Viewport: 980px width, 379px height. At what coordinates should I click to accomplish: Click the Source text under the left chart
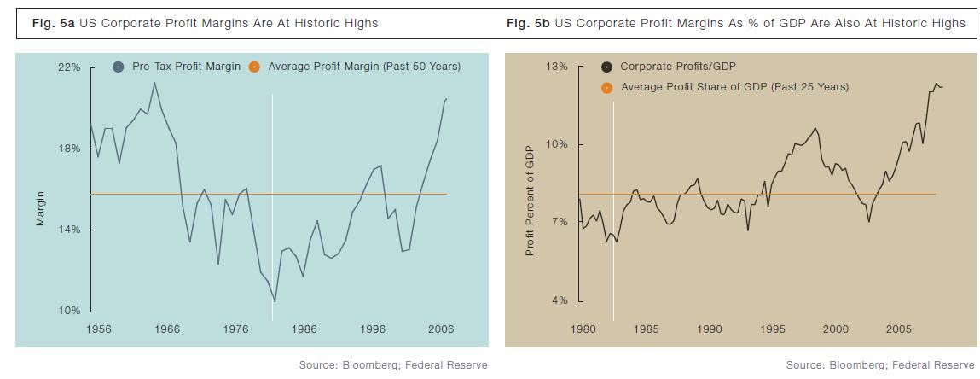pyautogui.click(x=393, y=365)
